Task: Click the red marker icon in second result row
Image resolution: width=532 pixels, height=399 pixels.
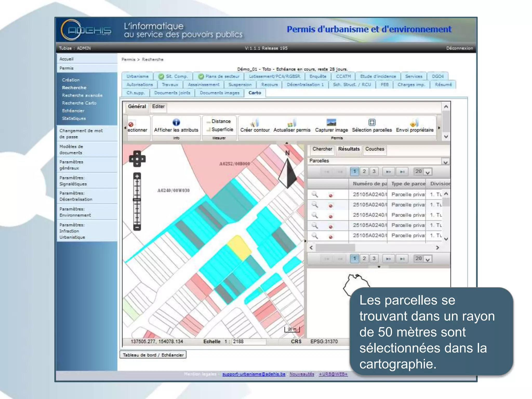Action: [x=331, y=206]
